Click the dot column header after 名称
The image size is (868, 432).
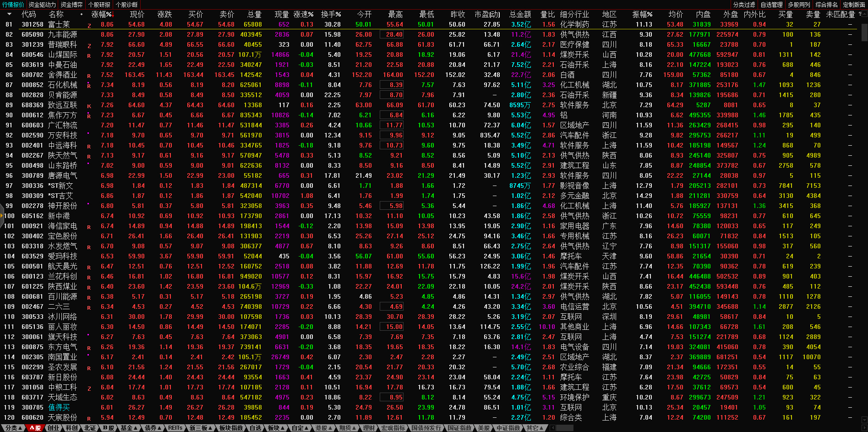pyautogui.click(x=82, y=14)
